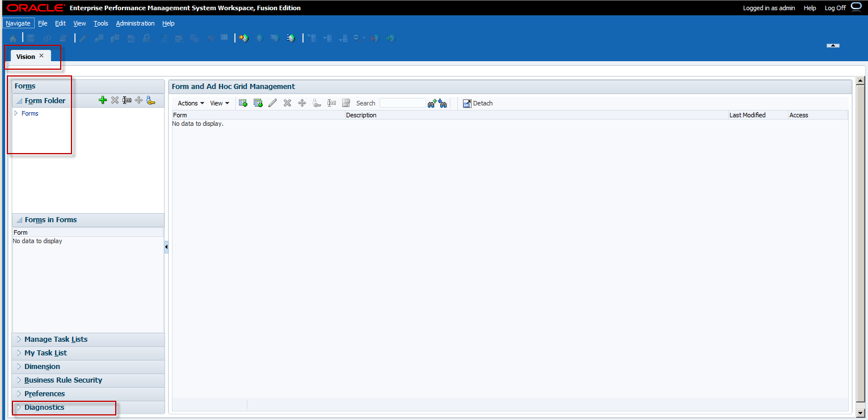Click the Delete X icon in Form Management toolbar
Viewport: 868px width, 420px height.
[x=287, y=103]
